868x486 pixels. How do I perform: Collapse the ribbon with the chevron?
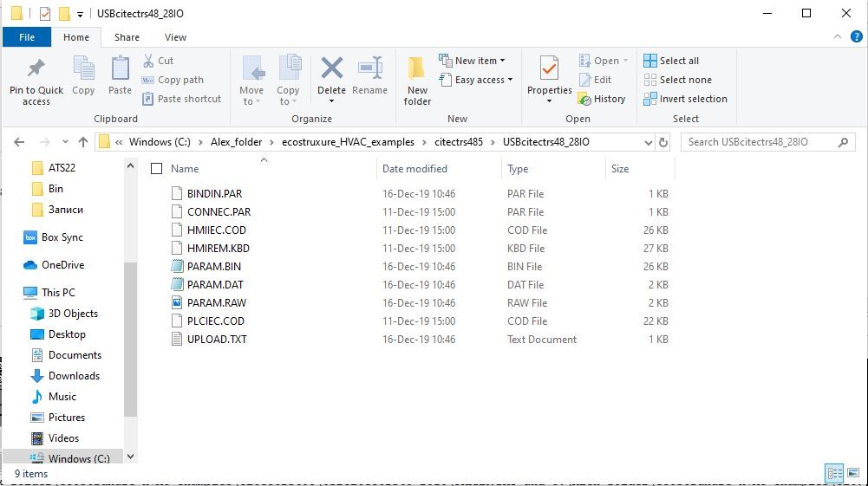[837, 36]
